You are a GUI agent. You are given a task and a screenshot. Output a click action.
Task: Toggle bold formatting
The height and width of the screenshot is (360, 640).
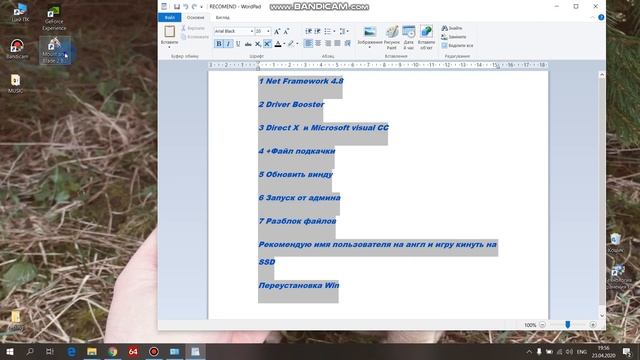pos(219,44)
